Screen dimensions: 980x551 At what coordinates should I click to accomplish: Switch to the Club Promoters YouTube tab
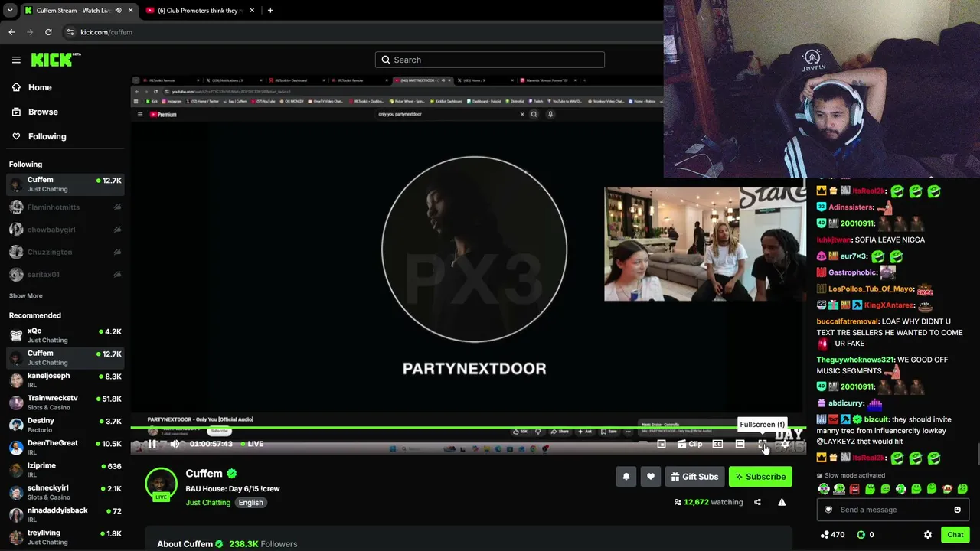click(201, 11)
